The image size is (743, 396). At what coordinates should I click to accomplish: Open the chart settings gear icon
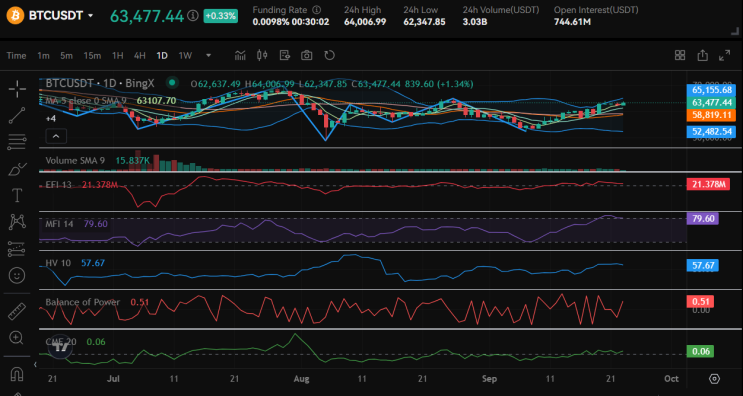tap(715, 379)
